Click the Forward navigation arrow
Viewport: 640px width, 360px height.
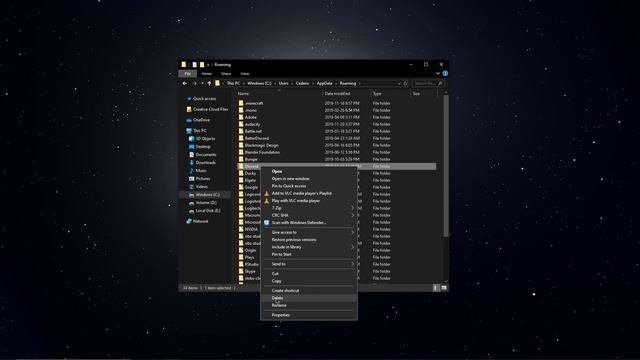[x=195, y=83]
